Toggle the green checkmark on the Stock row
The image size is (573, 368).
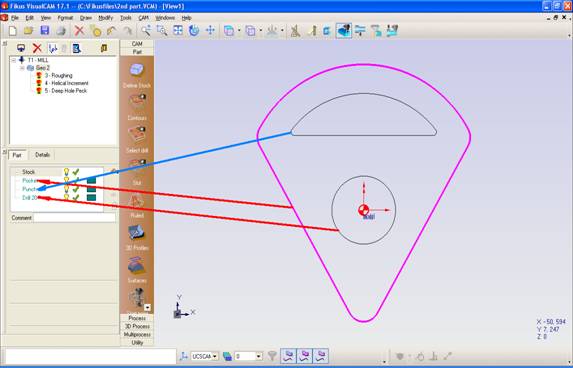(x=76, y=172)
